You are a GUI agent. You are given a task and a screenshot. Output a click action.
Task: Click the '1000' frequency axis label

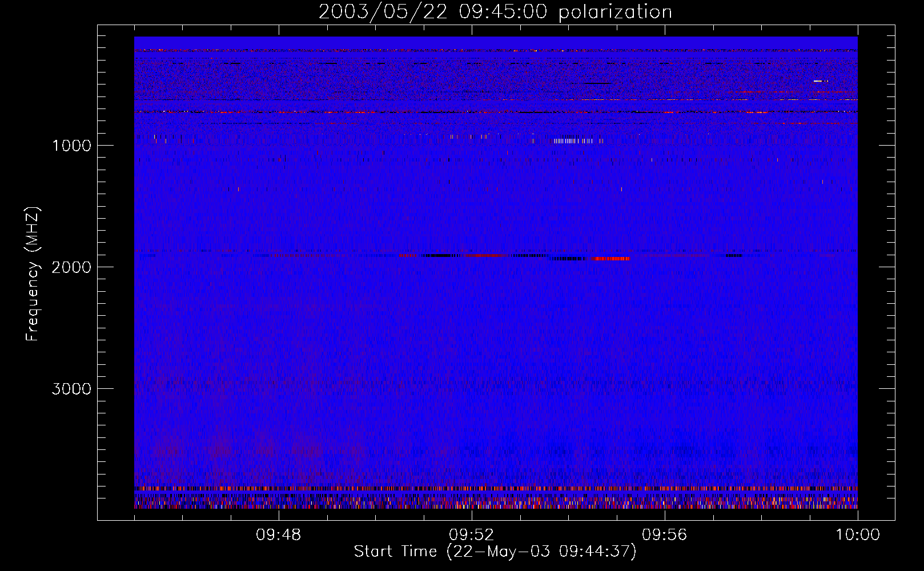[71, 146]
